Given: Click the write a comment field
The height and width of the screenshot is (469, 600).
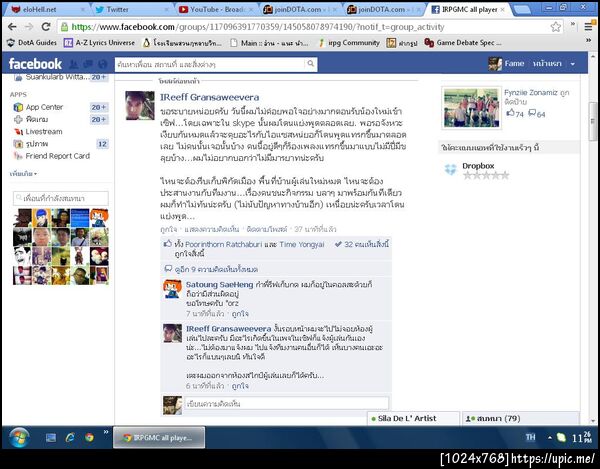Looking at the screenshot, I should point(287,404).
